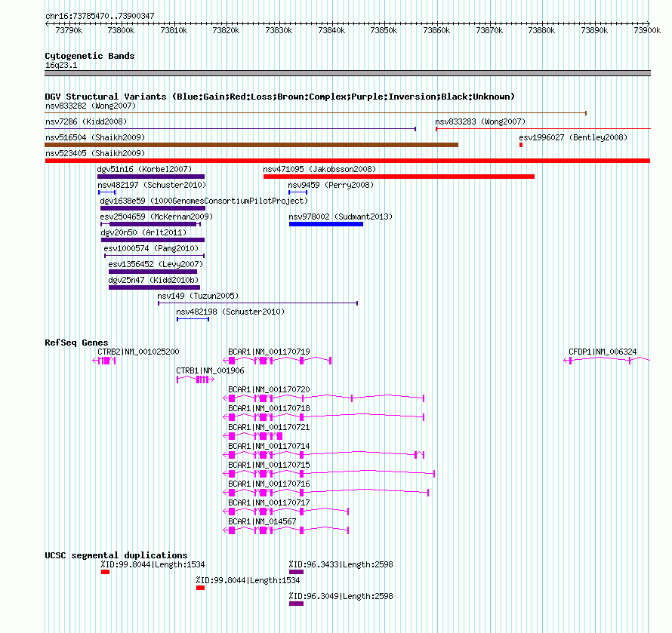
Task: Select the UCSC segmental duplications track title
Action: tap(116, 555)
